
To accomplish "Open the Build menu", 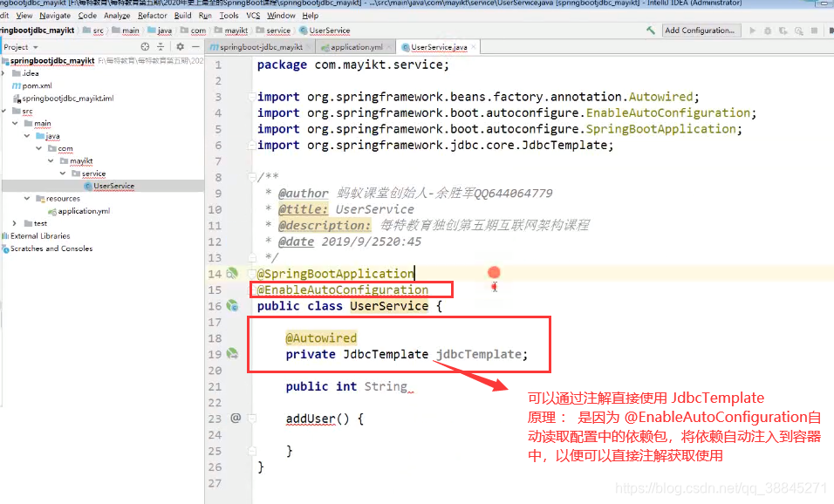I will point(182,16).
